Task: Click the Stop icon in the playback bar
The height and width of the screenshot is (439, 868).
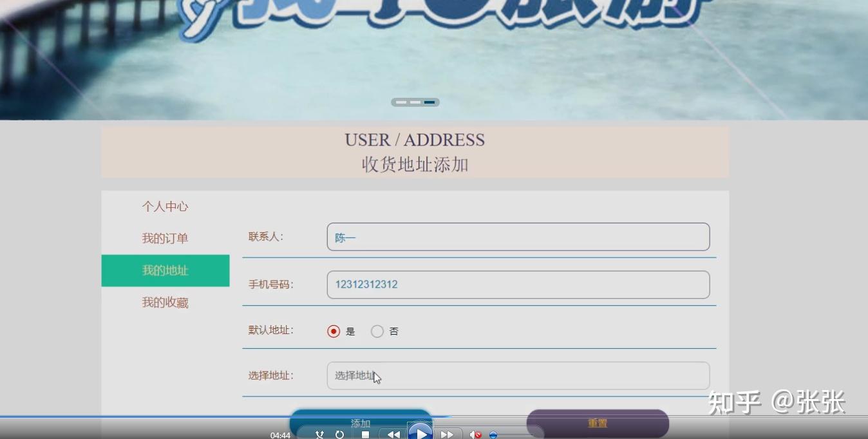Action: coord(365,434)
